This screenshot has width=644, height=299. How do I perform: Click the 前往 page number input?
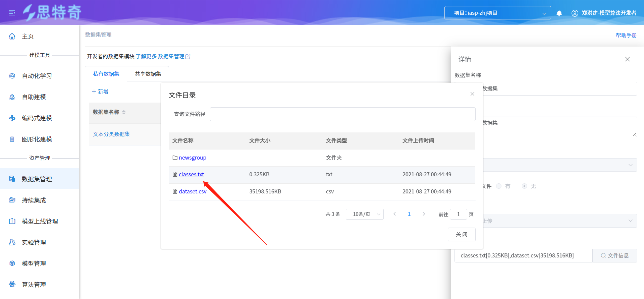459,214
